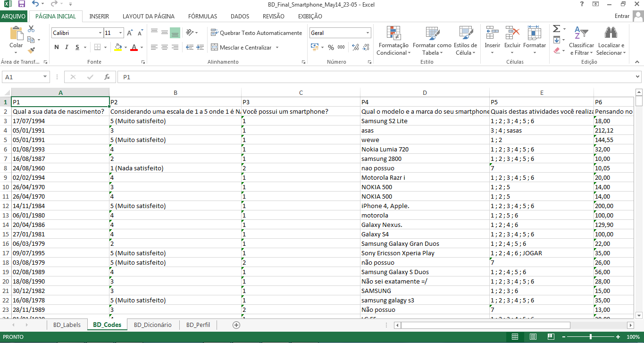Apply borders using the borders icon
This screenshot has height=343, width=644.
97,47
